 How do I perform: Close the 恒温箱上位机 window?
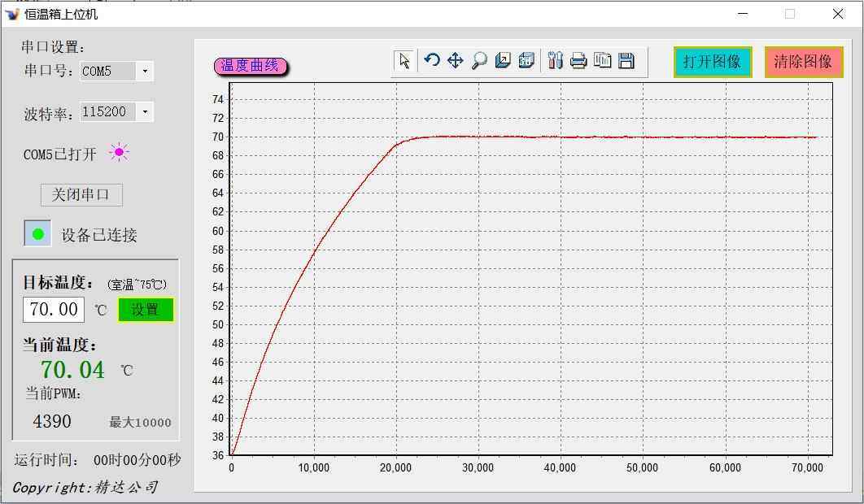point(838,14)
